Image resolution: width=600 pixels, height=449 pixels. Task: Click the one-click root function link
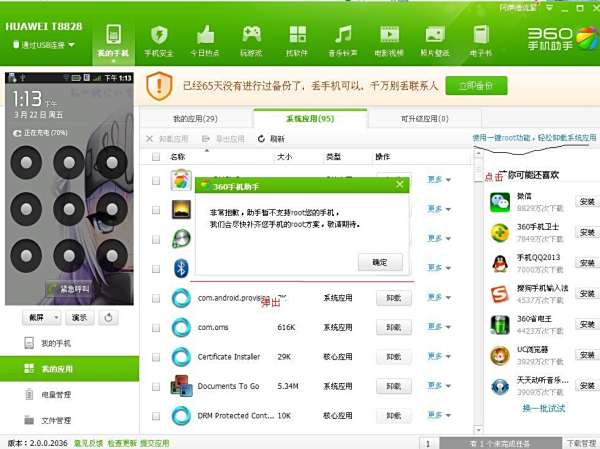tap(534, 137)
